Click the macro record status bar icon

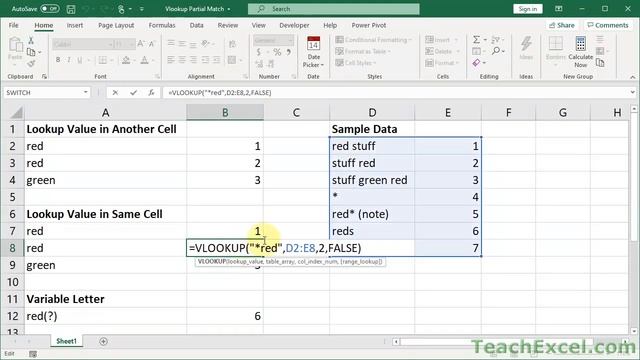(33, 354)
